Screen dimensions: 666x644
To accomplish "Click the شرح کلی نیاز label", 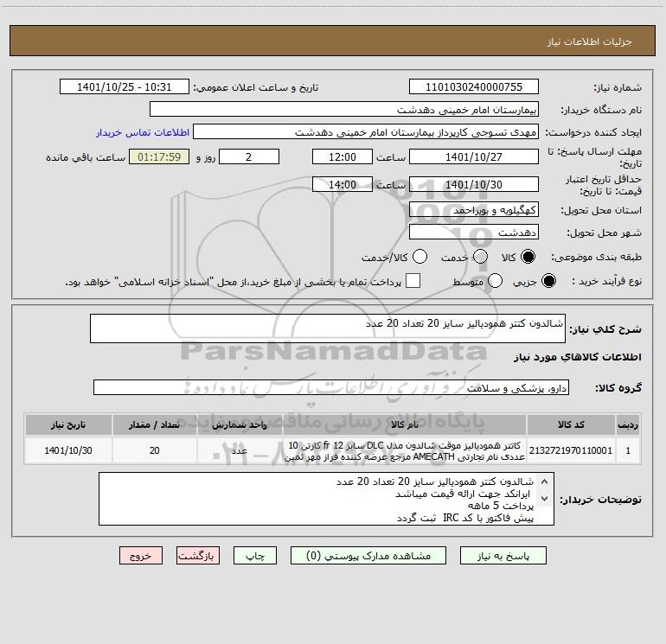I will pos(605,329).
